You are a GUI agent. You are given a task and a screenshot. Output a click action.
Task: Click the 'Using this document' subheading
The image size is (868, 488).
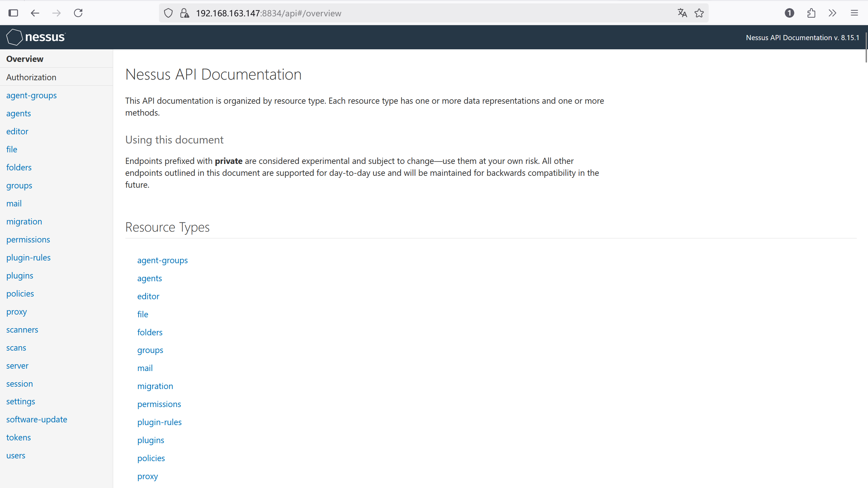[174, 140]
